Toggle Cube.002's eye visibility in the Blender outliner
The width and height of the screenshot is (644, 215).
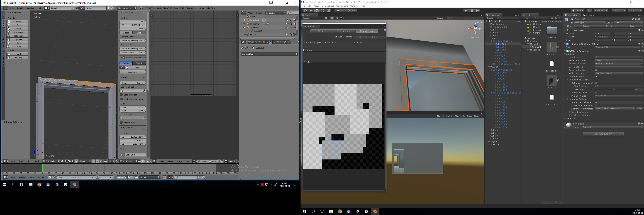coord(287,27)
